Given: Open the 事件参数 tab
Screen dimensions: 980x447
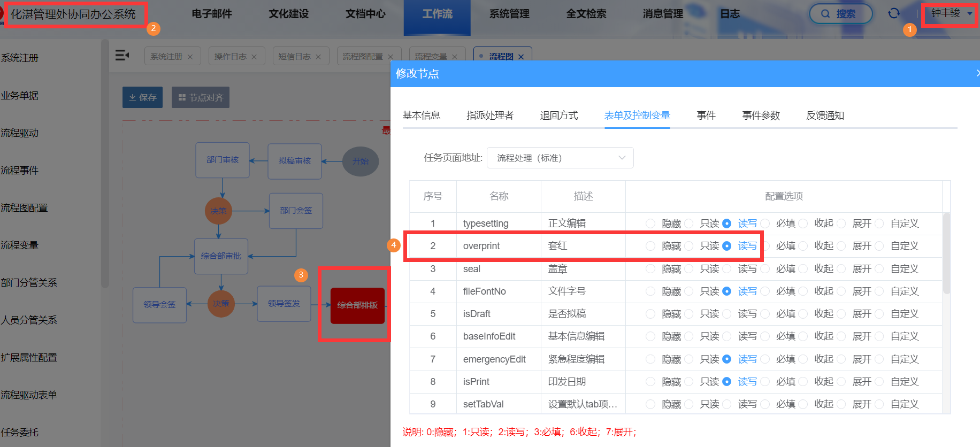Looking at the screenshot, I should pos(761,115).
